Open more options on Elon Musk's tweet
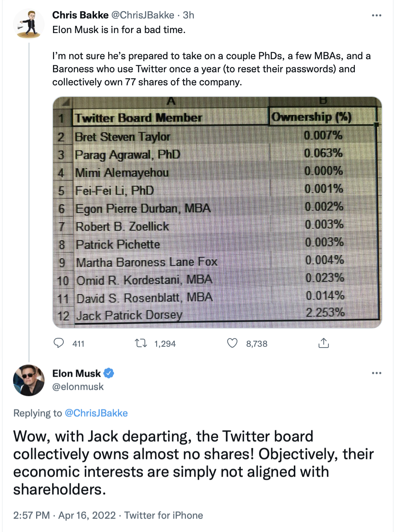The image size is (394, 532). pos(377,373)
